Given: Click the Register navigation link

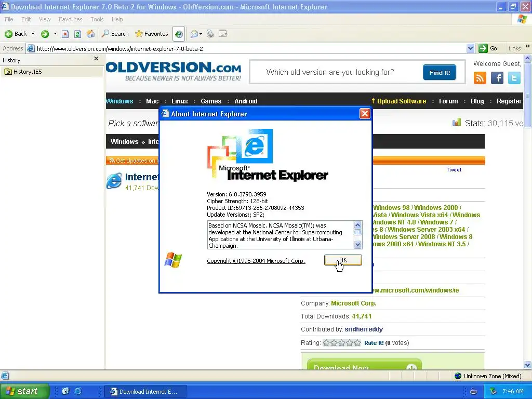Looking at the screenshot, I should click(x=509, y=101).
